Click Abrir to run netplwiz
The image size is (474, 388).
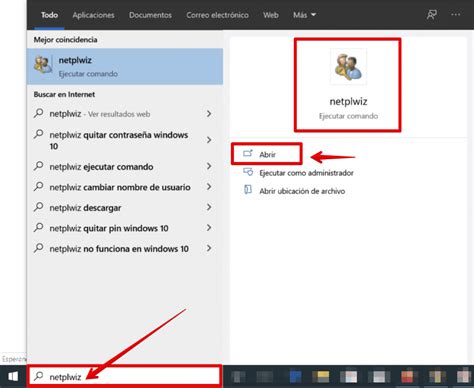[x=267, y=154]
